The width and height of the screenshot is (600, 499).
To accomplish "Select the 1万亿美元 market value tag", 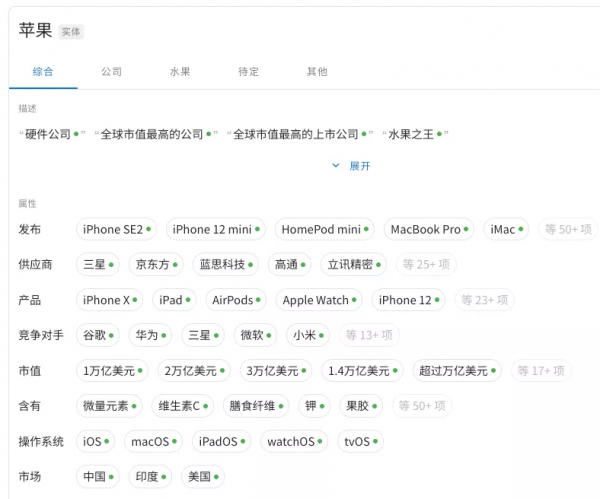I will click(x=112, y=370).
